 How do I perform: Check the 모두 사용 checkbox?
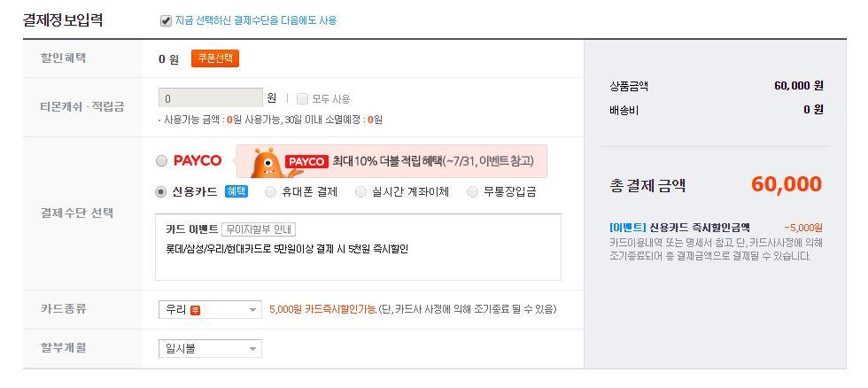(x=302, y=98)
